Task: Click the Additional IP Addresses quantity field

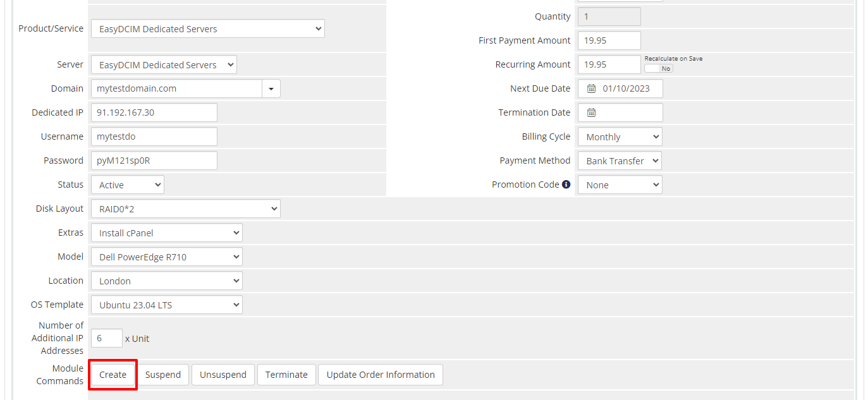Action: point(107,338)
